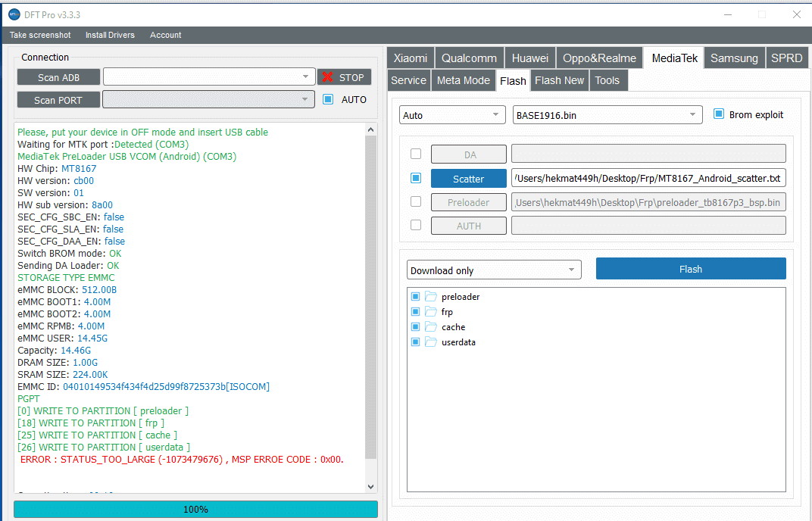
Task: Click the Scatter file path field
Action: 648,178
